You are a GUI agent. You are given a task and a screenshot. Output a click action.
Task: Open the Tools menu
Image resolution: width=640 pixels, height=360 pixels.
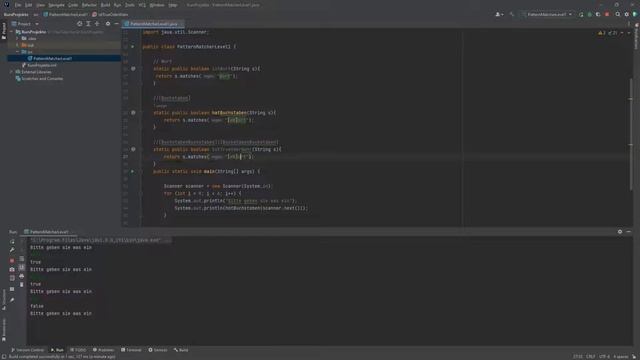click(x=130, y=5)
